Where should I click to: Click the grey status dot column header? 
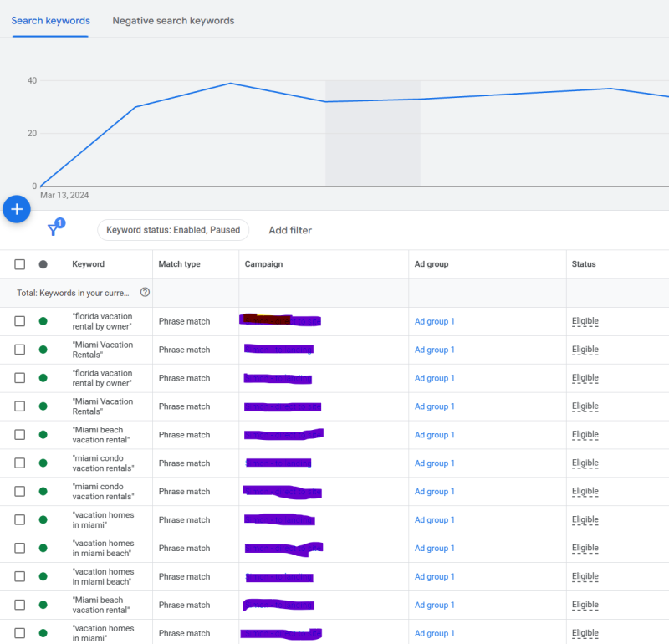point(43,264)
